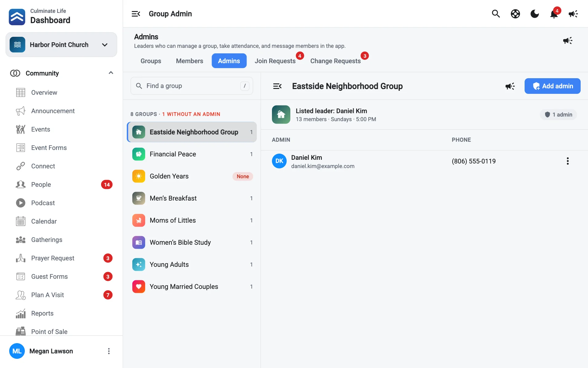Click the Add admin button
Image resolution: width=588 pixels, height=368 pixels.
pos(552,86)
